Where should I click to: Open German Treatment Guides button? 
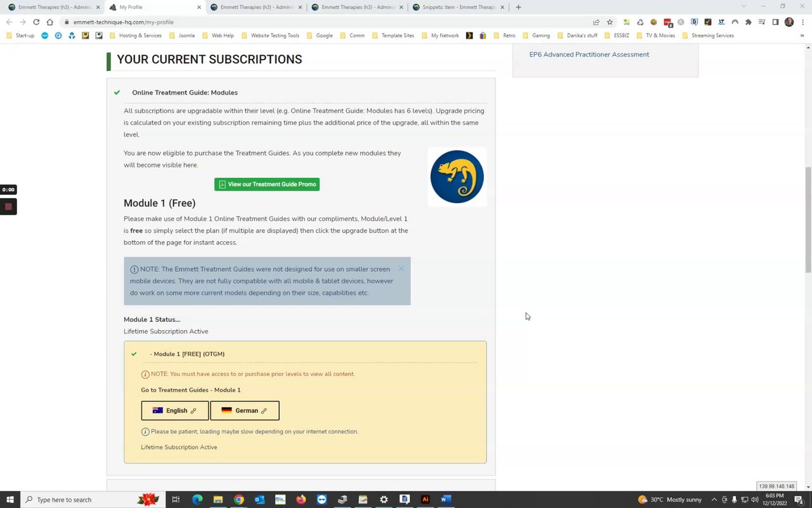click(x=245, y=410)
